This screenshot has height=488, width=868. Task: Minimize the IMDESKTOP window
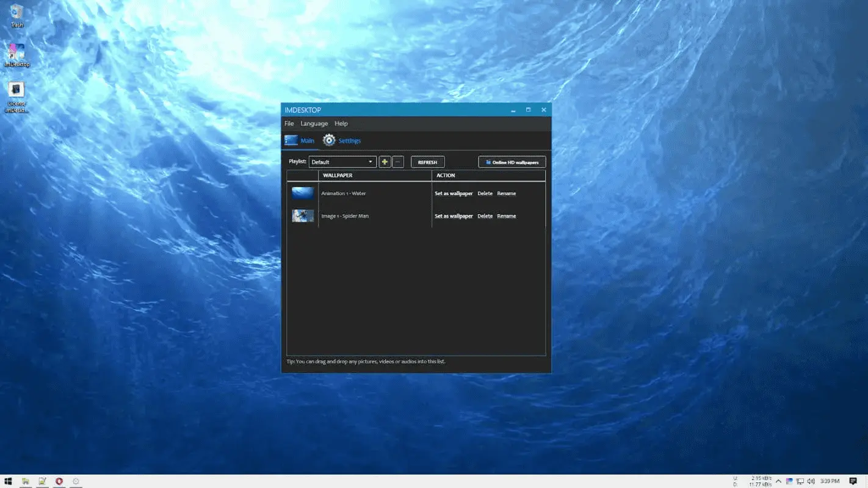click(x=513, y=110)
